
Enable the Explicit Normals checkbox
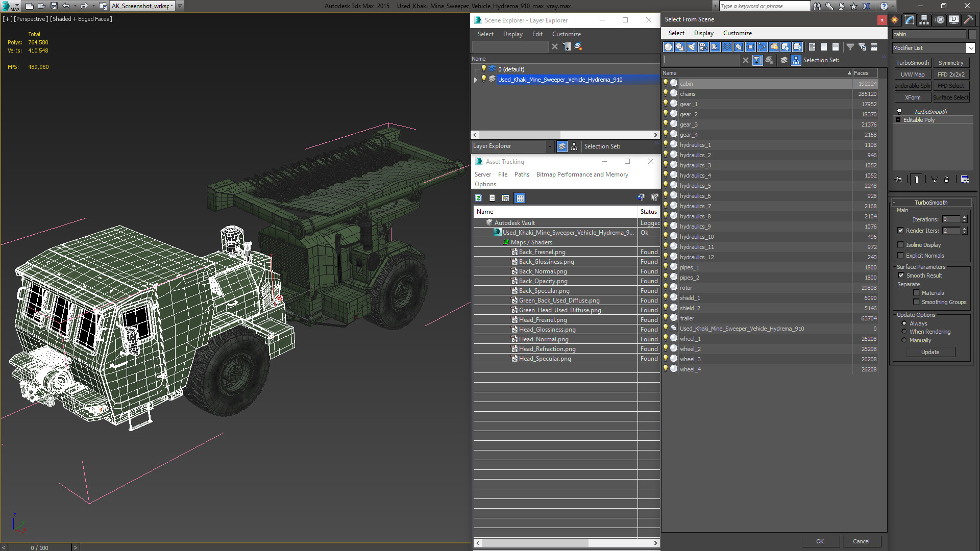[x=901, y=256]
